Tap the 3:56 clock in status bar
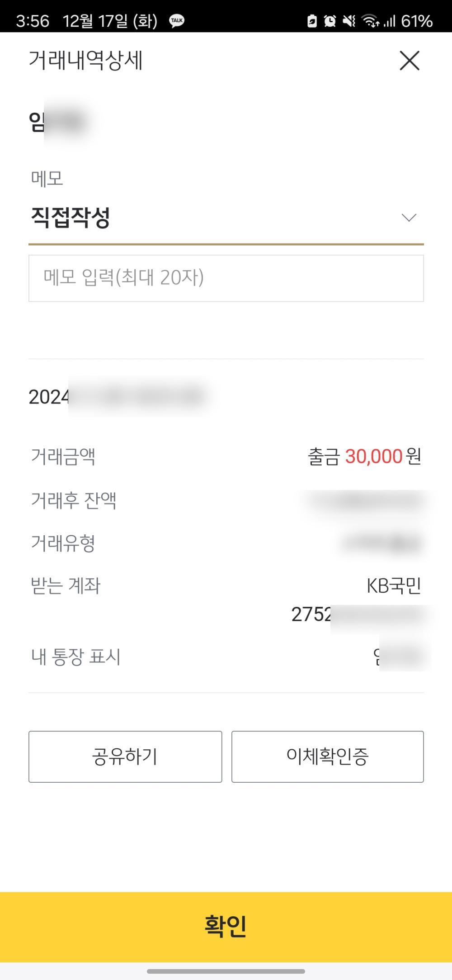The image size is (452, 980). 33,21
